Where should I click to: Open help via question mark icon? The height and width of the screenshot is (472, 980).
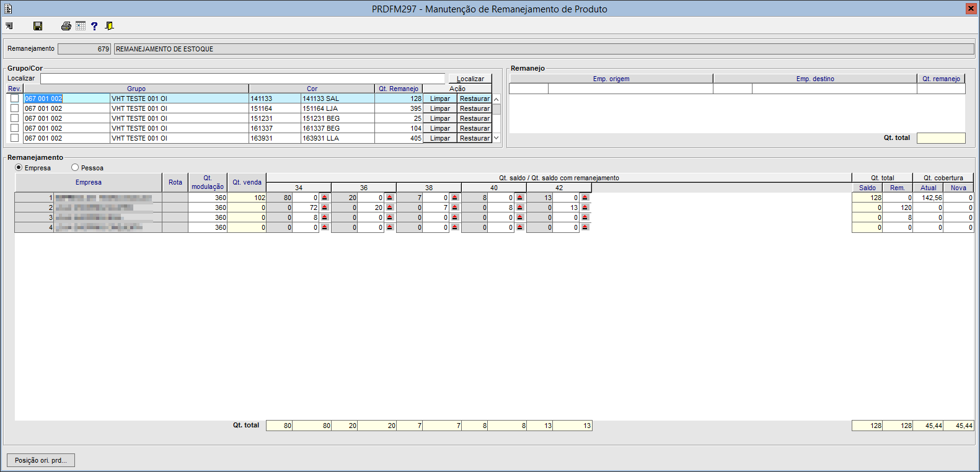tap(94, 26)
